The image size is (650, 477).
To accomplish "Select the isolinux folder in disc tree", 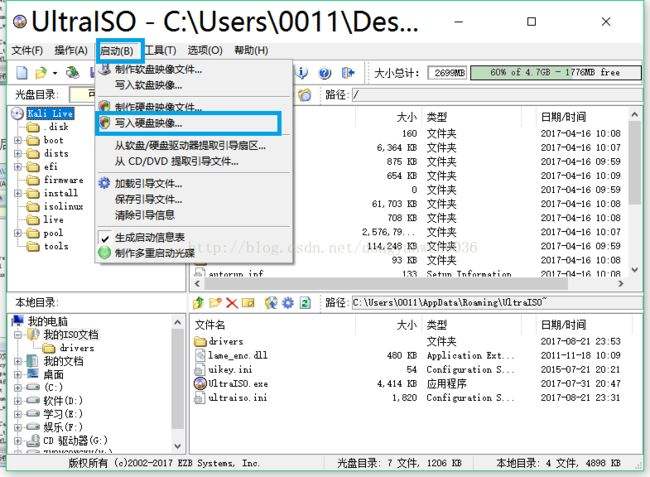I will (63, 206).
